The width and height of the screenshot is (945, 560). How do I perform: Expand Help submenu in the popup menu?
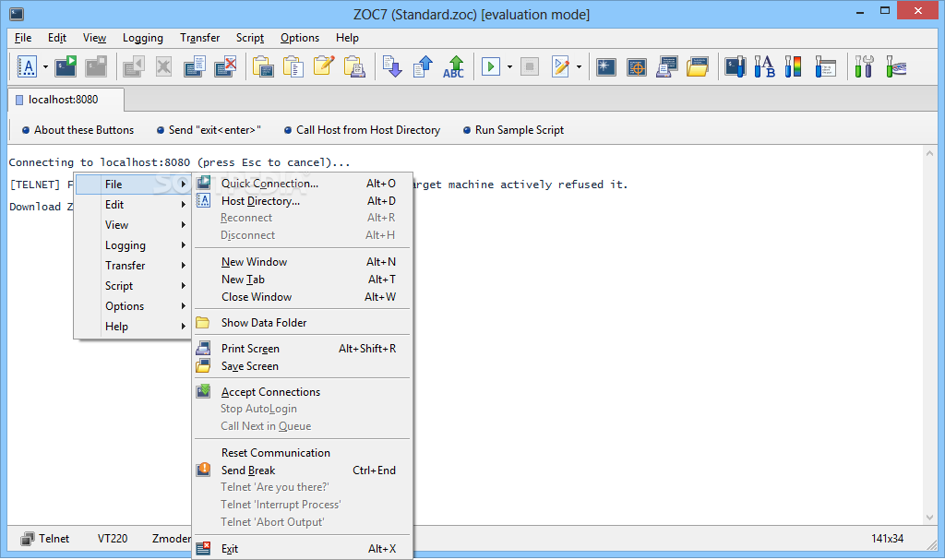click(133, 326)
